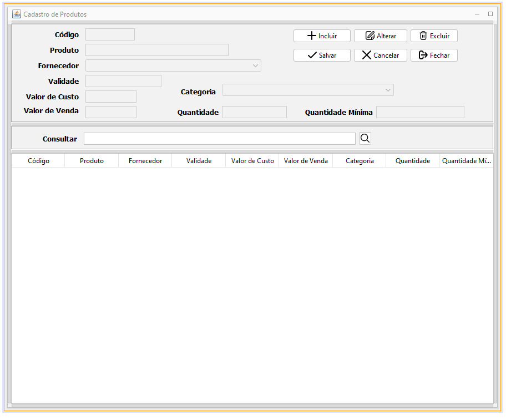Click the Quantidade Mínima input field
This screenshot has height=420, width=506.
point(420,112)
